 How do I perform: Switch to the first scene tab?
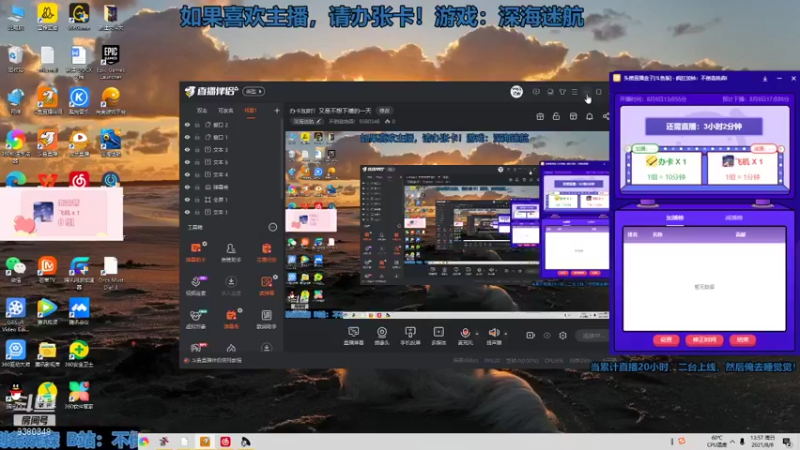202,110
